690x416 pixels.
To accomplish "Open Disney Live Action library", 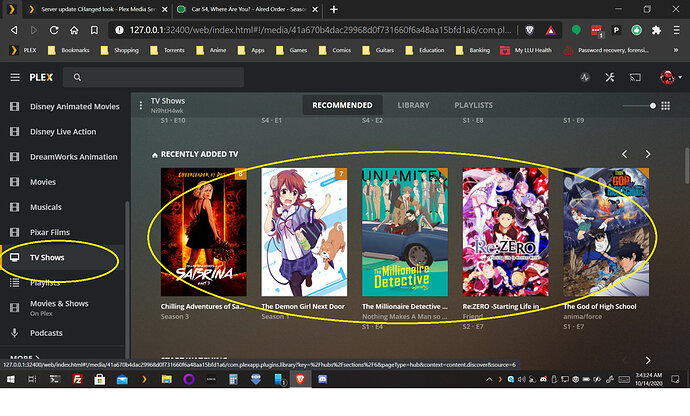I will coord(65,132).
